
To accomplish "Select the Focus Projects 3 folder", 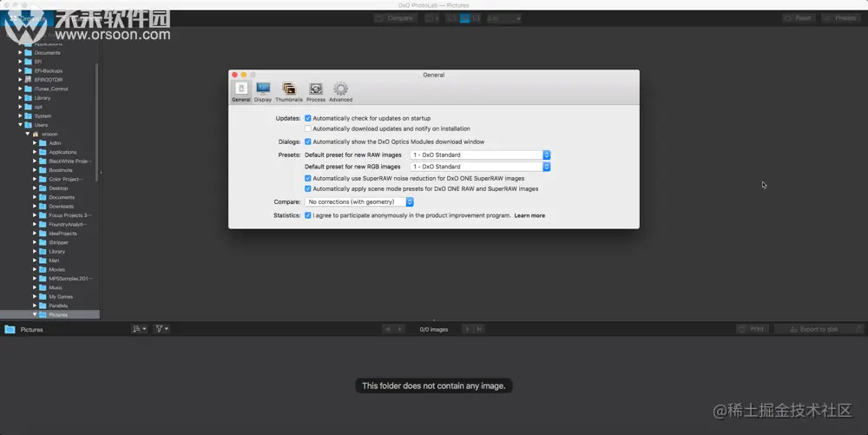I will tap(69, 215).
